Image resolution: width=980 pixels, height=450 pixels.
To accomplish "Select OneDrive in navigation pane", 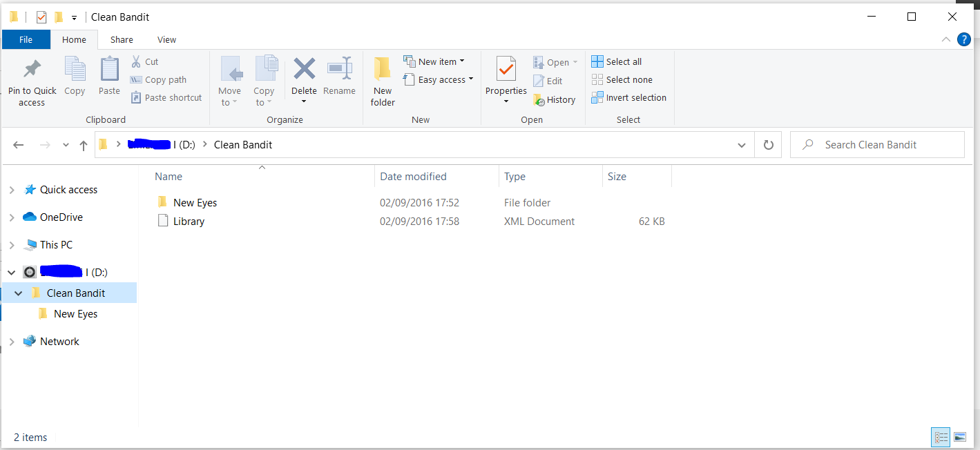I will click(x=61, y=217).
